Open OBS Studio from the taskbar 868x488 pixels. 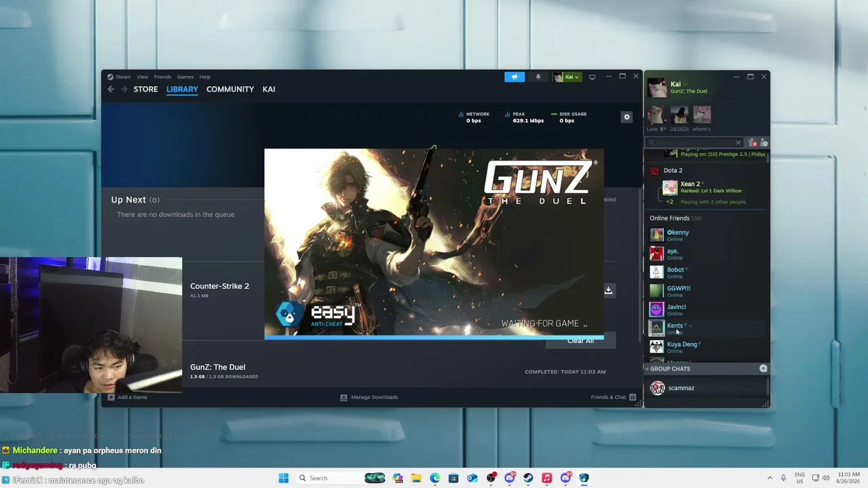(491, 478)
